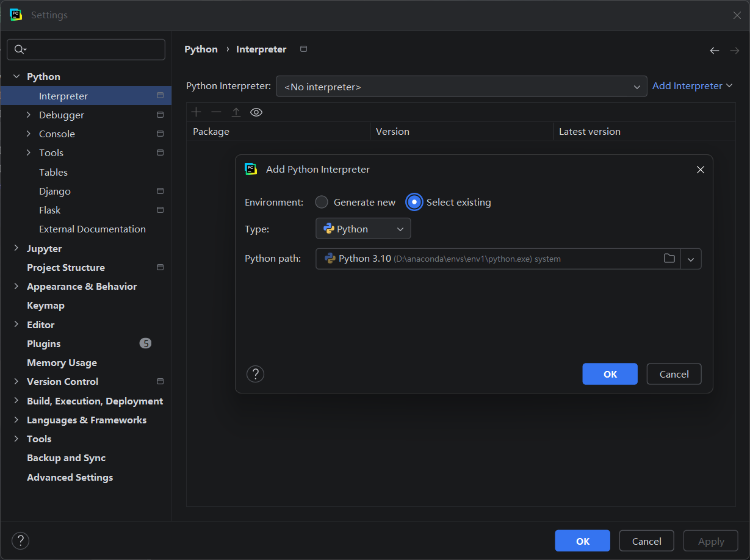The width and height of the screenshot is (750, 560).
Task: Navigate back with the left arrow
Action: coord(714,51)
